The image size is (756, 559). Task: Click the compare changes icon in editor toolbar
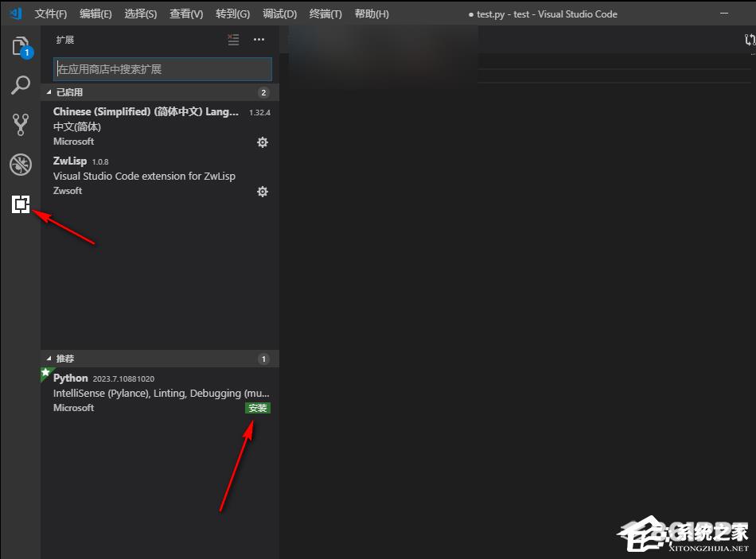[x=750, y=40]
